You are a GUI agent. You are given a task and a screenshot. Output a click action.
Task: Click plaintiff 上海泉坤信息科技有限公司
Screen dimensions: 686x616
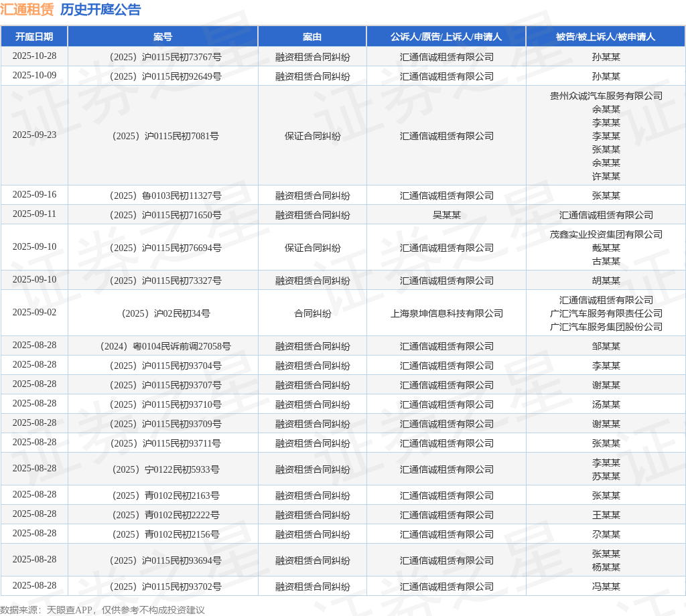pos(446,313)
